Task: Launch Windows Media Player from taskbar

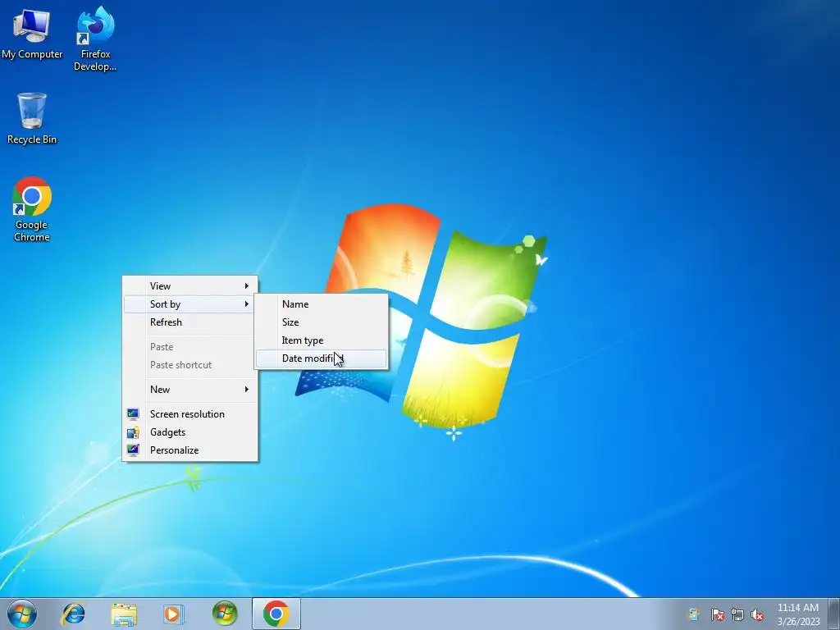Action: (x=174, y=614)
